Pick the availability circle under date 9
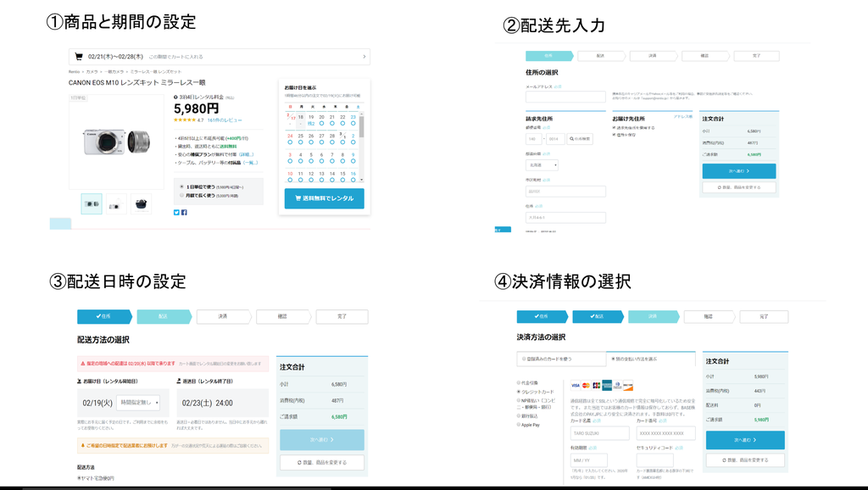Viewport: 868px width, 490px height. tap(353, 161)
